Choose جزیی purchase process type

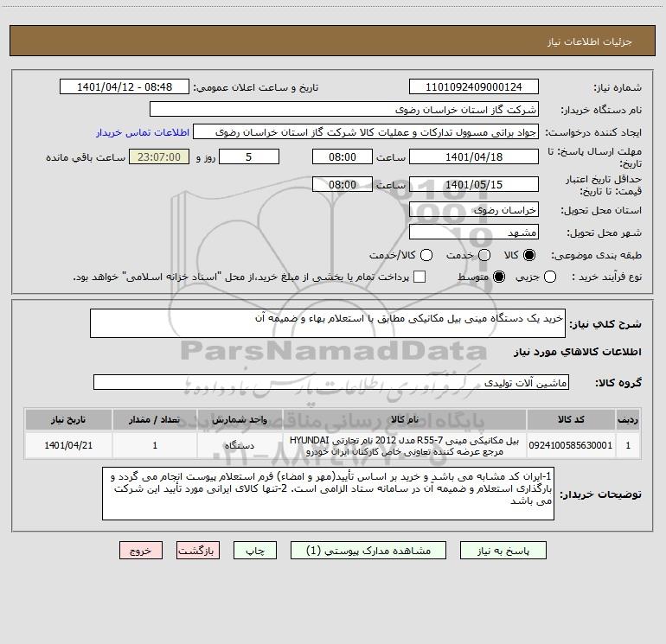[x=549, y=277]
